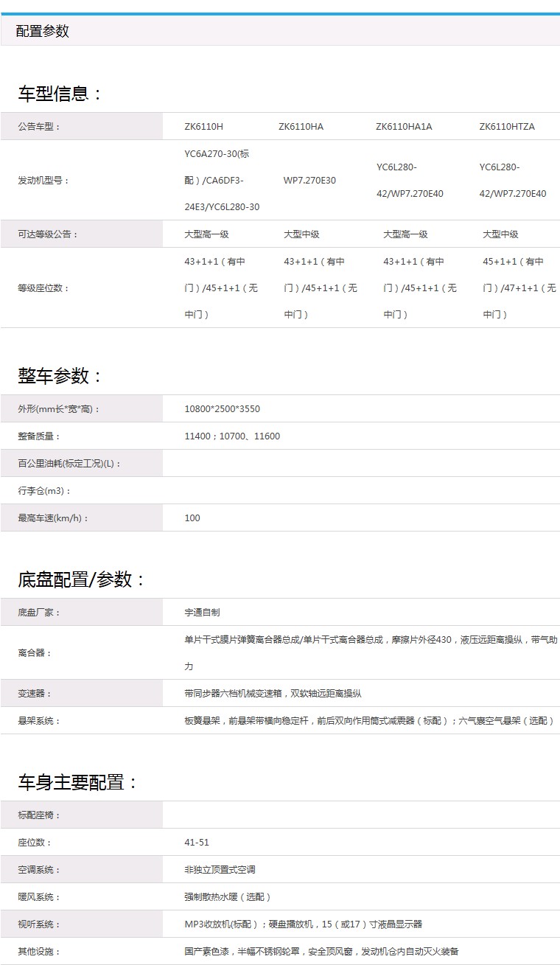Click the 座位数 row label
The width and height of the screenshot is (560, 965).
35,843
